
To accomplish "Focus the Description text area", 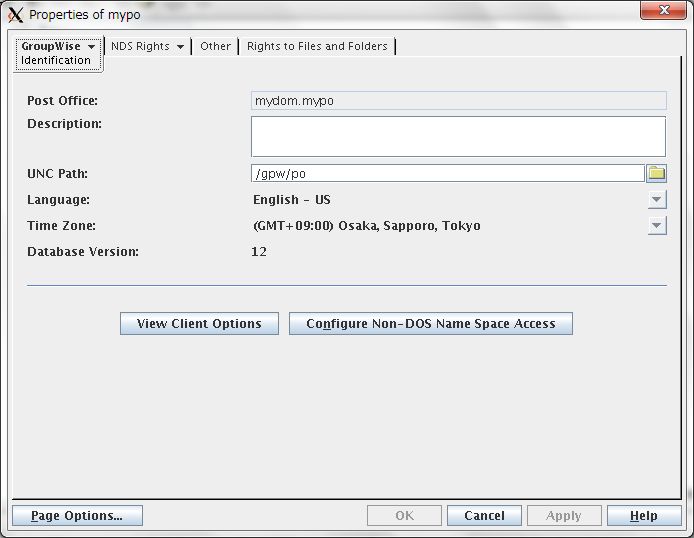I will tap(459, 136).
